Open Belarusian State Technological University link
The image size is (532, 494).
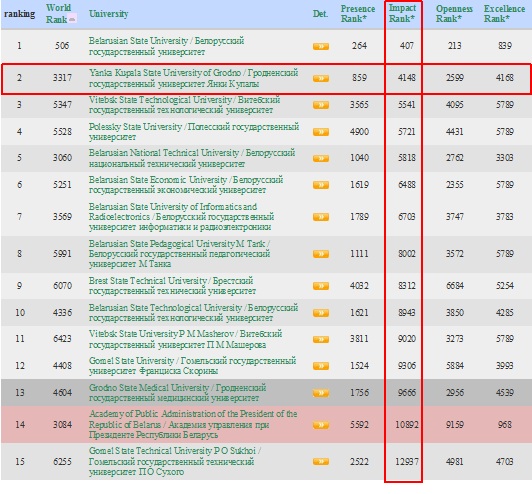[193, 312]
